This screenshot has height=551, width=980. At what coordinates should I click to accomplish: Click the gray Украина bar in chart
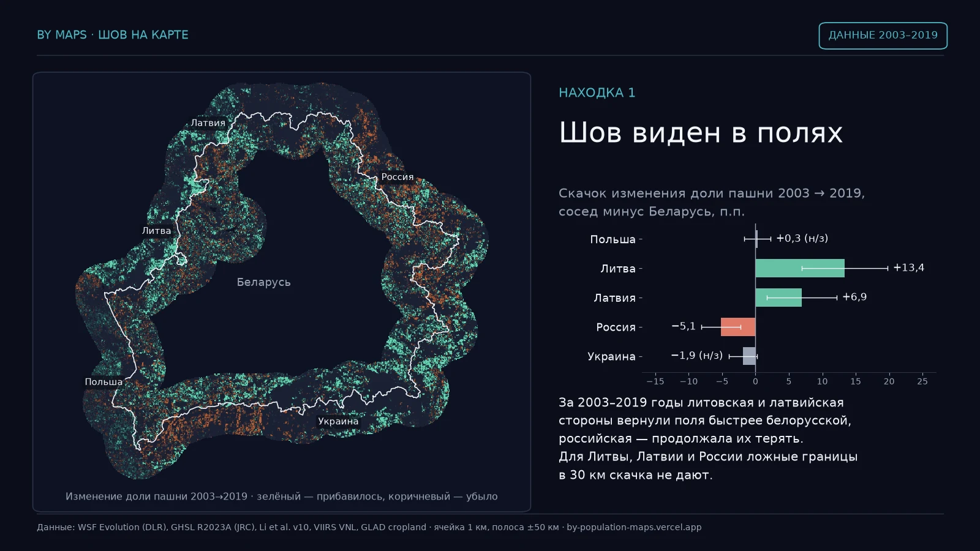[749, 356]
